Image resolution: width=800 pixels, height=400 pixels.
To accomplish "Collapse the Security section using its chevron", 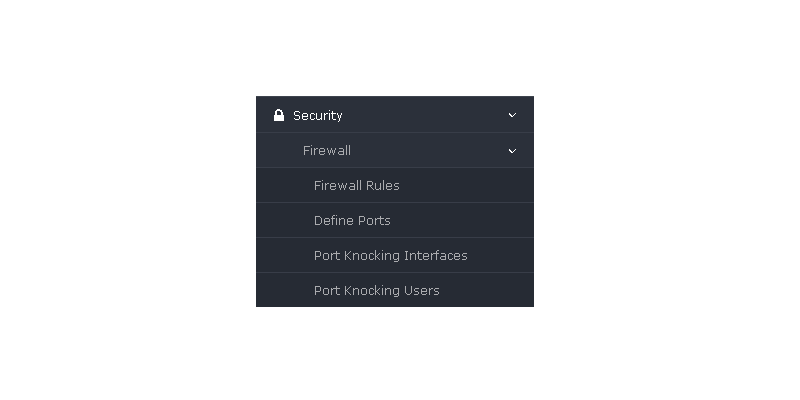I will (512, 115).
